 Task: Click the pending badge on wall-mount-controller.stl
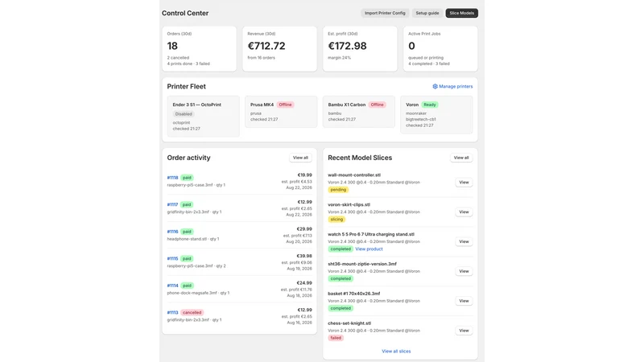[338, 190]
